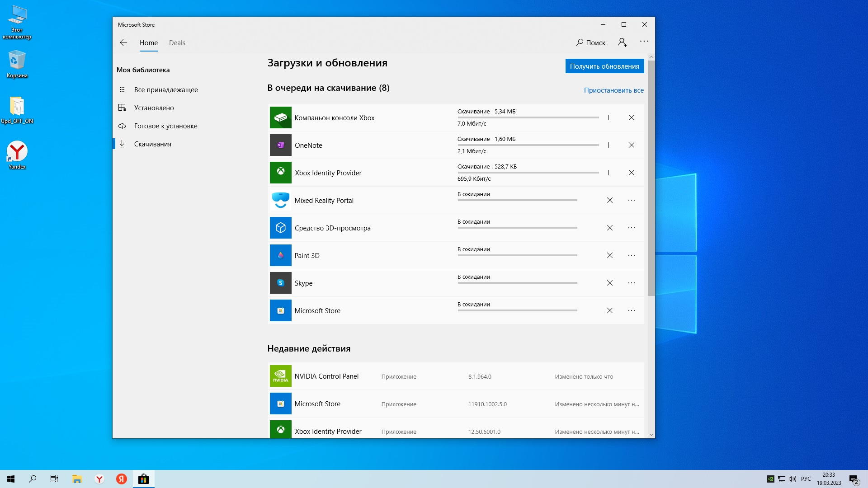Open the Готовое к установке section
The height and width of the screenshot is (488, 868).
point(165,126)
